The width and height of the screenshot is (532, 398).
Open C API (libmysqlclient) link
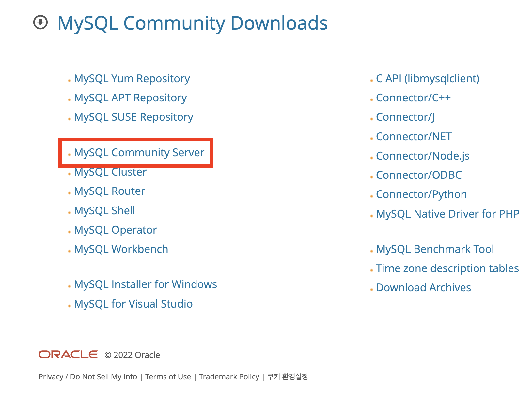[428, 79]
